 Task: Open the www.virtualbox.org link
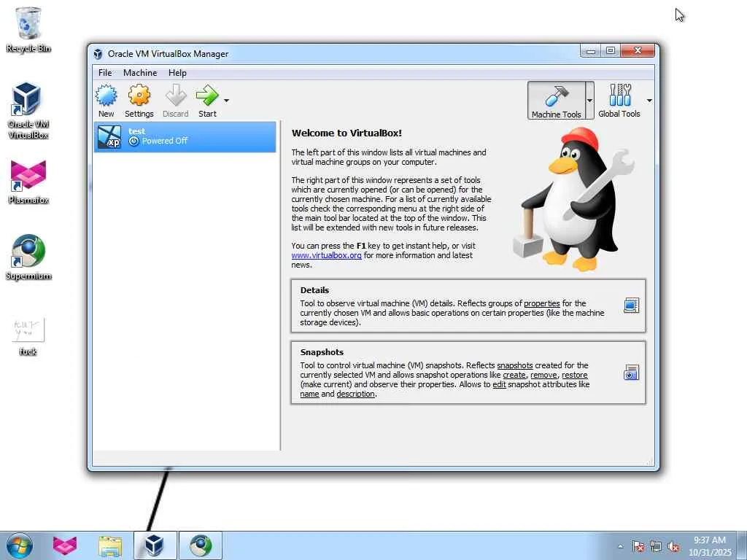pyautogui.click(x=326, y=255)
